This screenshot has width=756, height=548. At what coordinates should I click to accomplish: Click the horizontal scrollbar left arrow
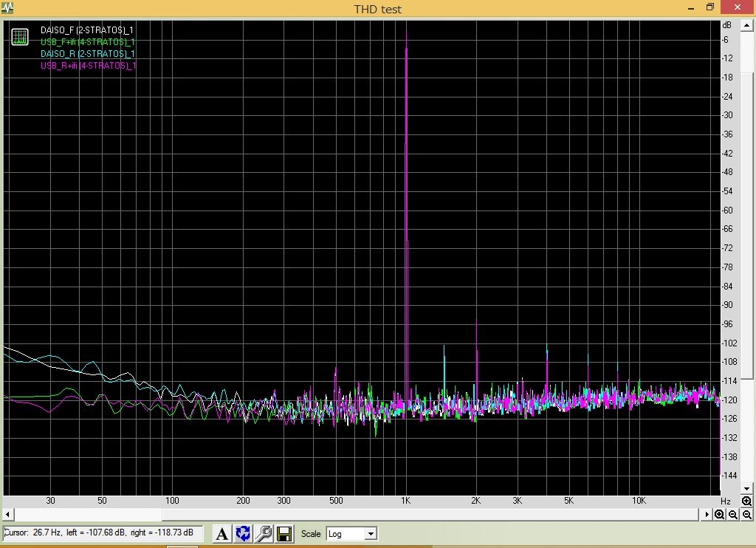[x=7, y=515]
